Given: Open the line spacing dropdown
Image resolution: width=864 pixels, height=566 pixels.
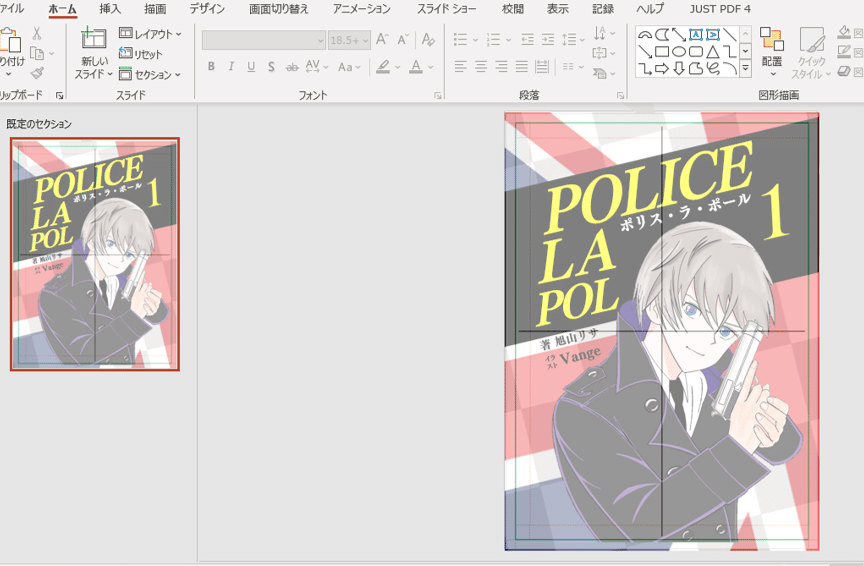Looking at the screenshot, I should coord(573,39).
